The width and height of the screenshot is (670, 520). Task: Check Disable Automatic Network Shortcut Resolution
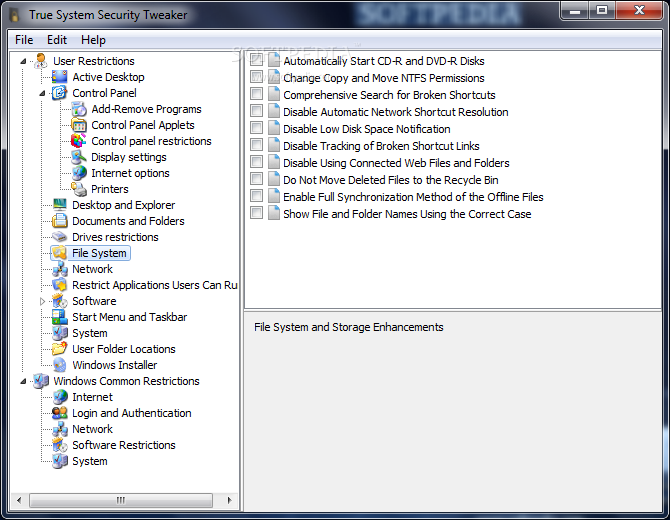click(x=256, y=111)
